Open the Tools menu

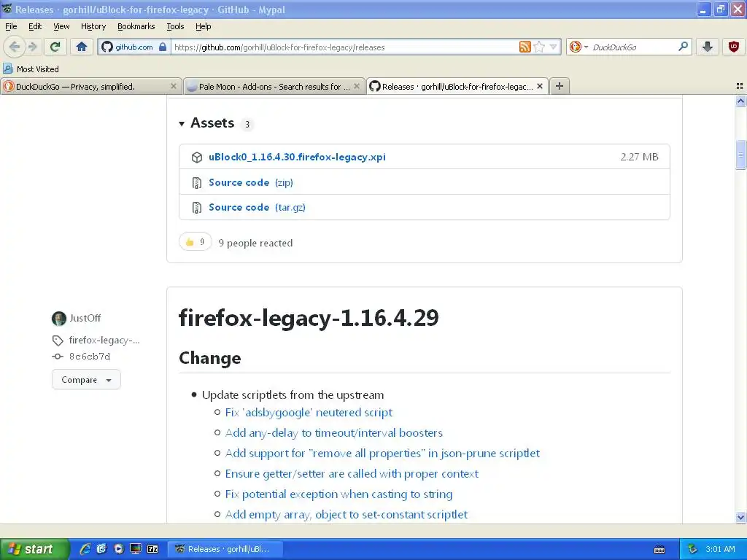[175, 26]
